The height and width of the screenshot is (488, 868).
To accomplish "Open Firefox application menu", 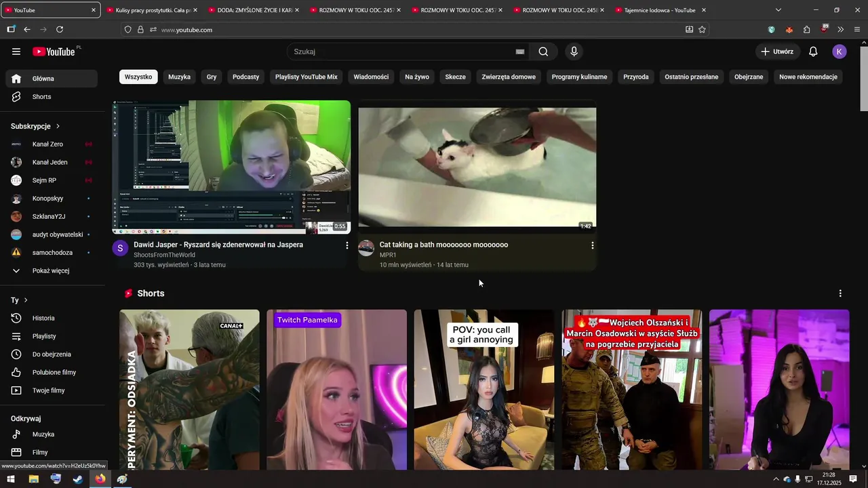I will (857, 30).
